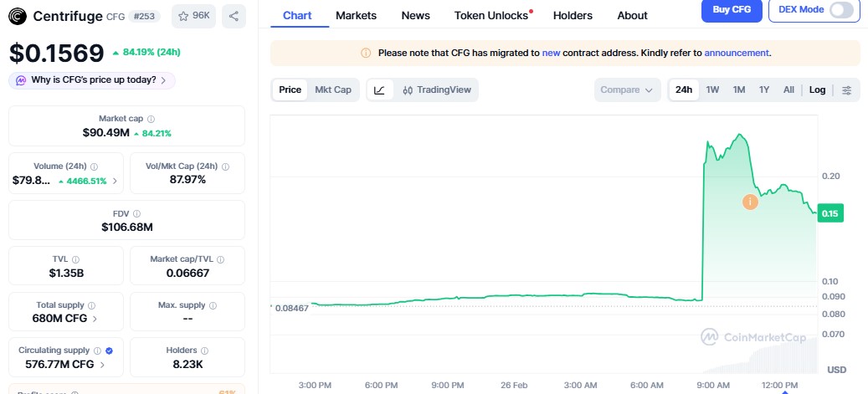Open the Chart tab
Image resolution: width=868 pixels, height=394 pixels.
click(x=297, y=16)
